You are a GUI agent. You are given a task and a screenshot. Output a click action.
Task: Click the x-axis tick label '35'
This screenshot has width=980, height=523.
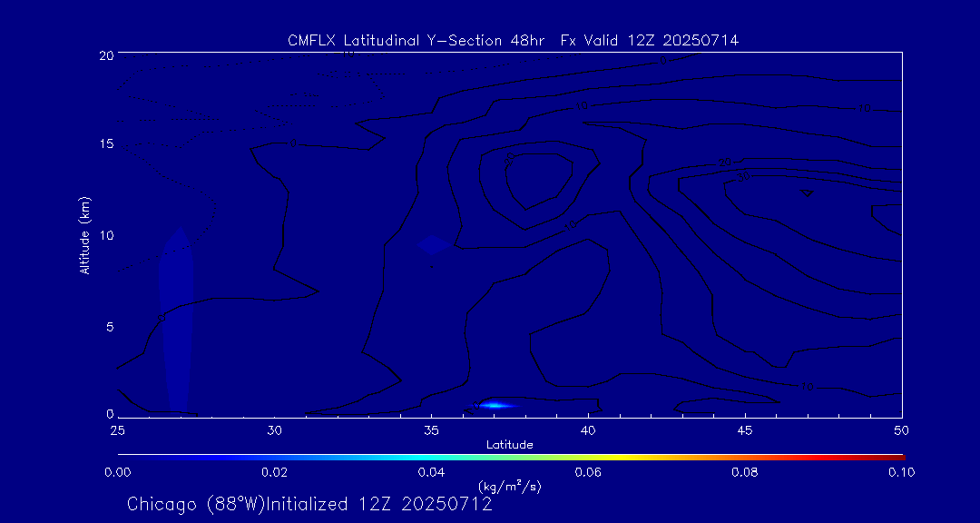431,430
